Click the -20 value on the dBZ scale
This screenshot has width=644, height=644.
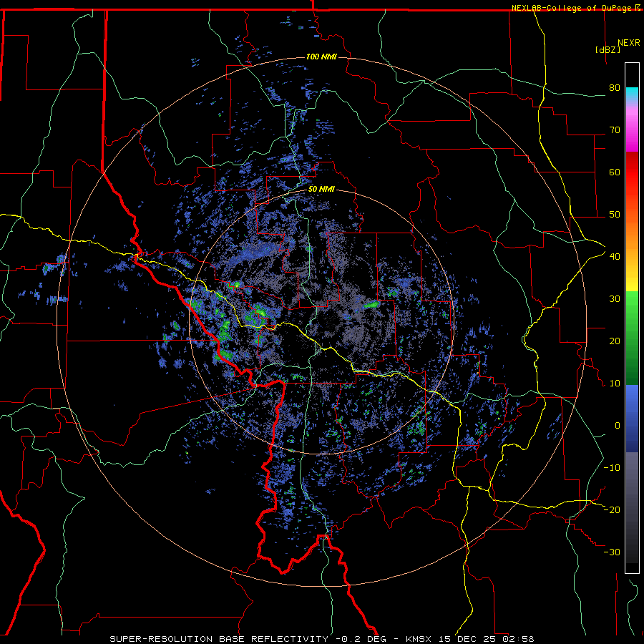coord(612,509)
